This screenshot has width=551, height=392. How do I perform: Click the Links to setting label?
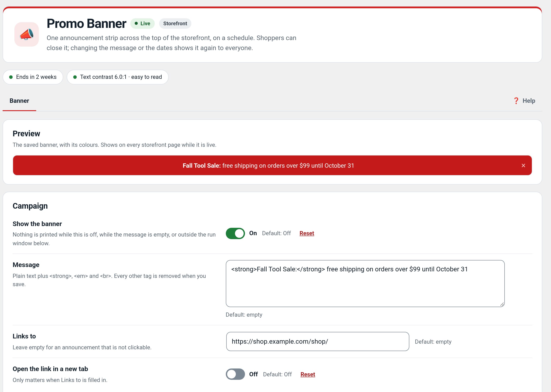coord(24,336)
